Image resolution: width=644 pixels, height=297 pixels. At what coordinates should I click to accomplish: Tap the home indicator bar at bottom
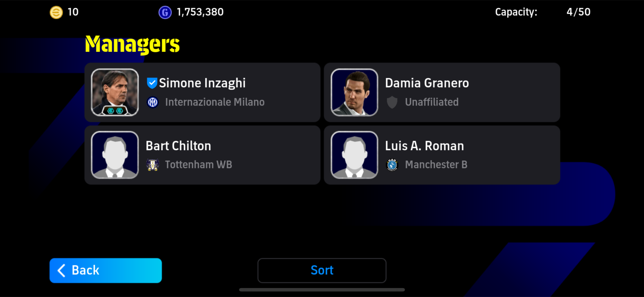322,290
